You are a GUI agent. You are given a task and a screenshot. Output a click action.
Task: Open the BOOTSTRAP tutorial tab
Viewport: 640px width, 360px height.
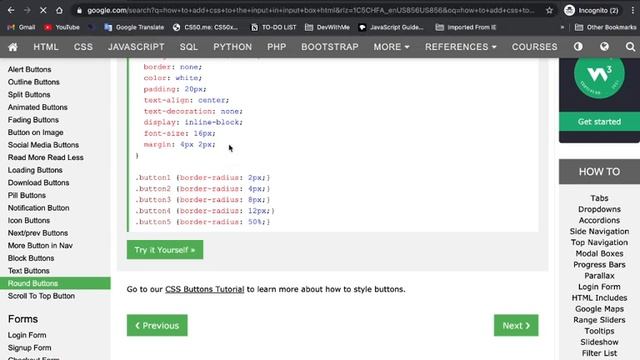pyautogui.click(x=330, y=47)
